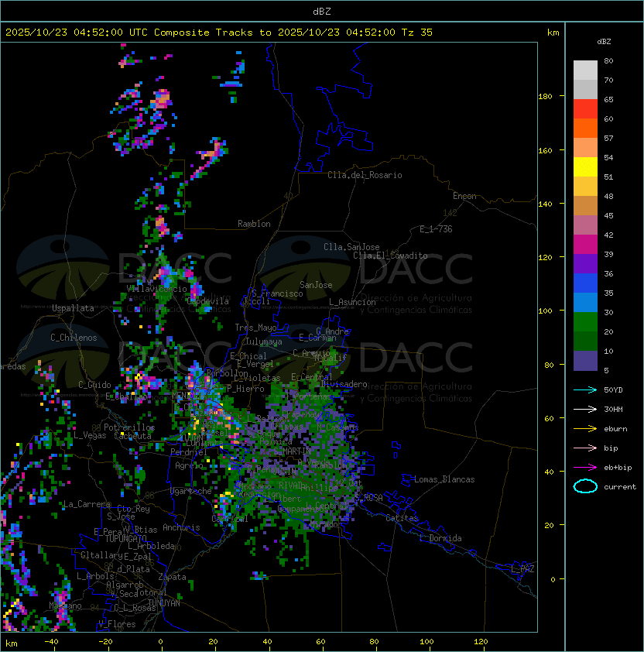Click the '-40' tick on the horizontal axis
The height and width of the screenshot is (652, 644).
click(x=51, y=642)
